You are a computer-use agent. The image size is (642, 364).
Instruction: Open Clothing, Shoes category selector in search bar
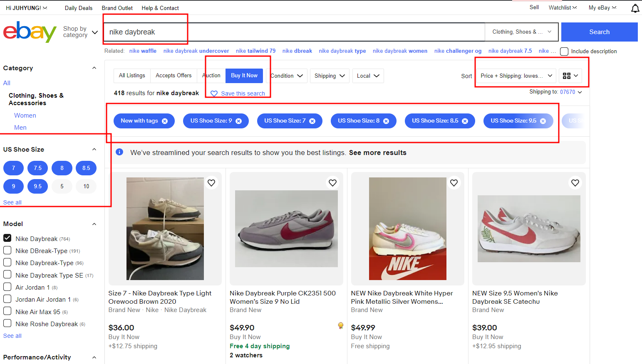[x=521, y=32]
